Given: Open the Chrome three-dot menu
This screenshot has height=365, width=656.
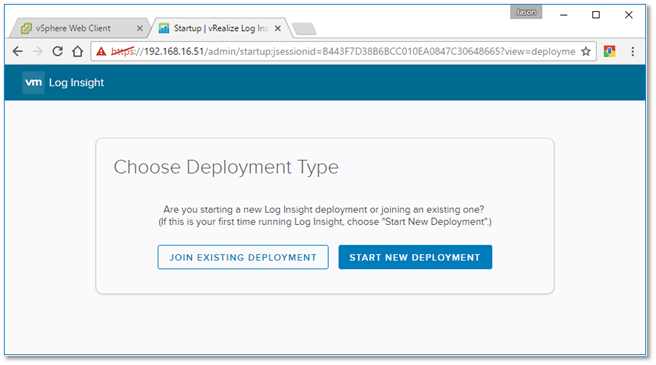Looking at the screenshot, I should pyautogui.click(x=633, y=51).
